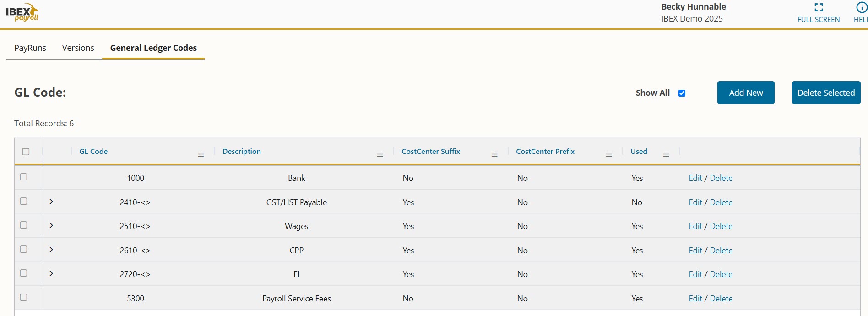Expand the 2410-<> GST/HST Payable row
Image resolution: width=868 pixels, height=316 pixels.
(x=51, y=202)
